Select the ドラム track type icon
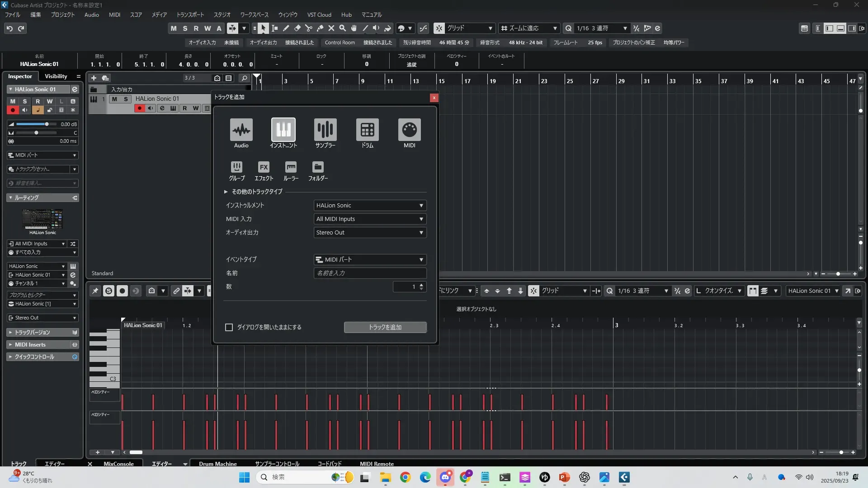The width and height of the screenshot is (868, 488). [367, 130]
